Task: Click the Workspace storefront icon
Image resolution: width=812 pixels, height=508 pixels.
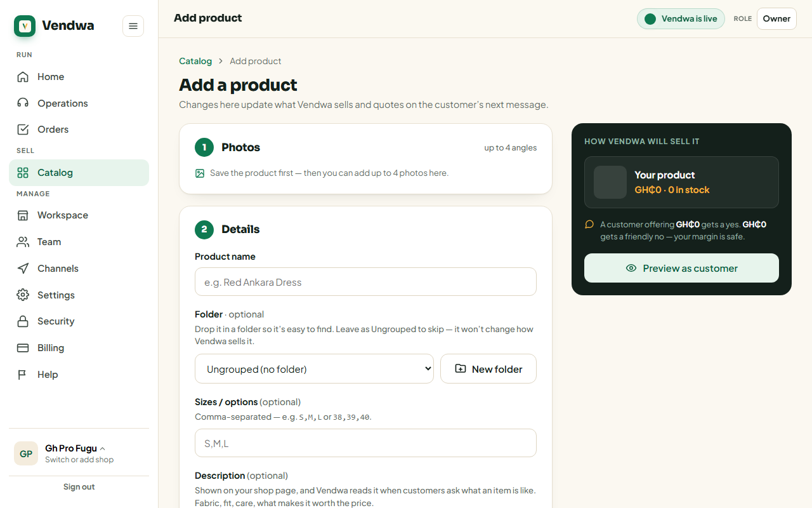Action: (x=23, y=215)
